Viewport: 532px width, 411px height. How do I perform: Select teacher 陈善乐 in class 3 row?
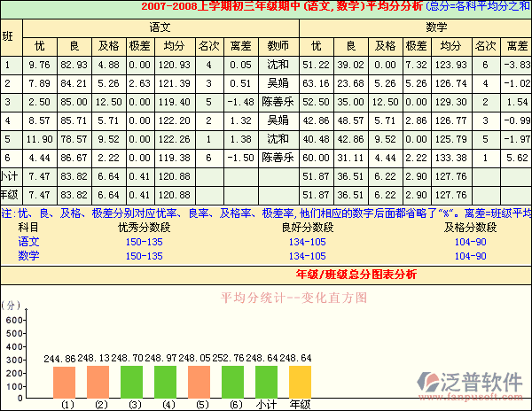click(x=278, y=102)
